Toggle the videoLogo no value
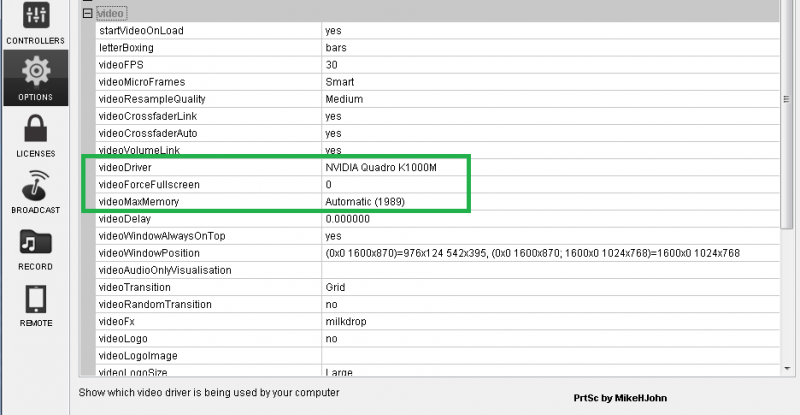 [x=332, y=338]
